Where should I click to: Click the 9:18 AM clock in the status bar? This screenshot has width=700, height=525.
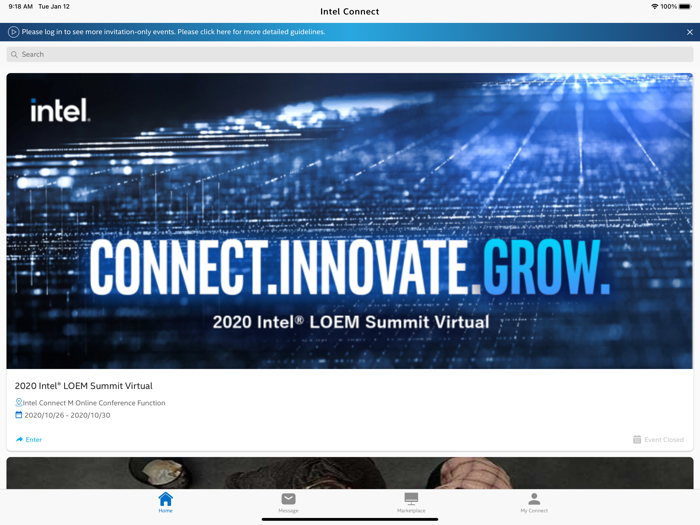point(21,7)
